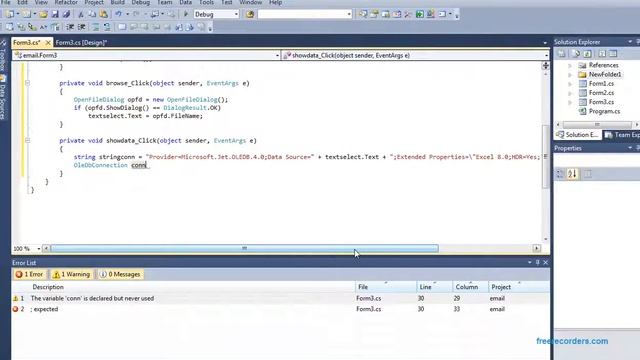Decrease line indent using toolbar icon
This screenshot has height=360, width=640.
tap(70, 27)
